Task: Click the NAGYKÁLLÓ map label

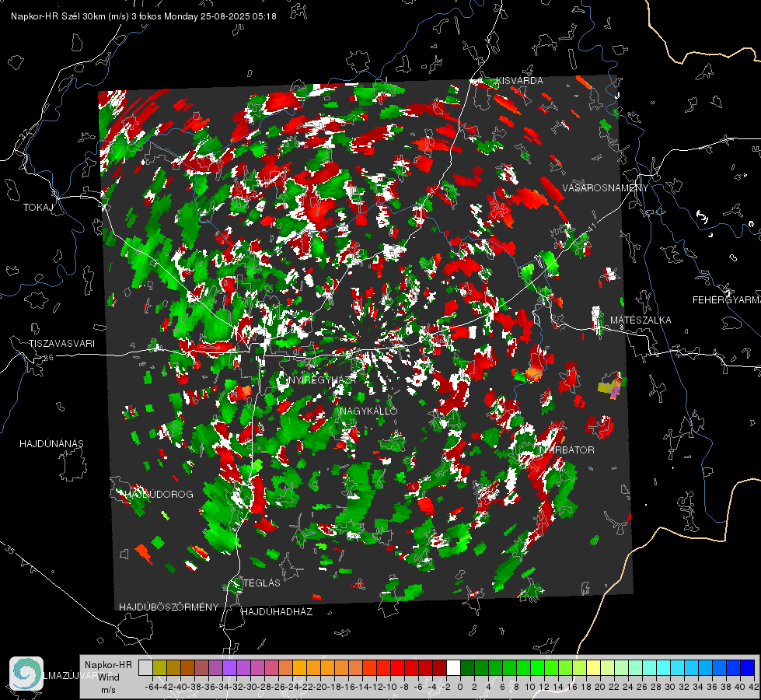Action: [369, 411]
